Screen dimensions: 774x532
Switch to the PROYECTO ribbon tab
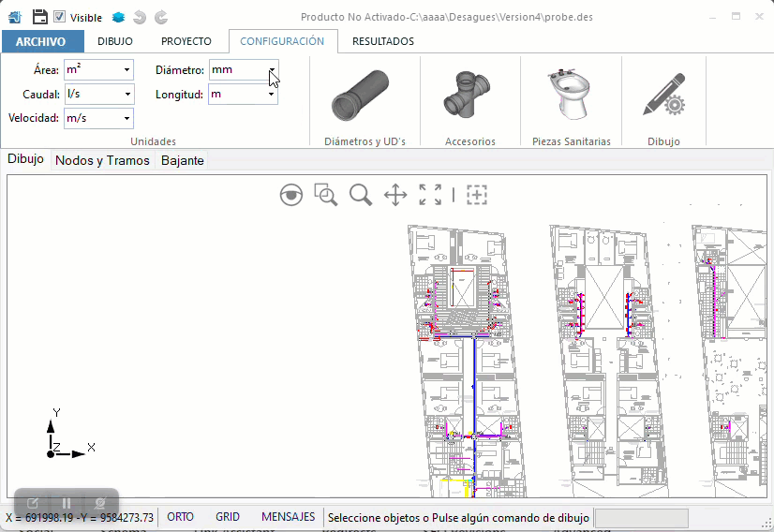coord(186,41)
